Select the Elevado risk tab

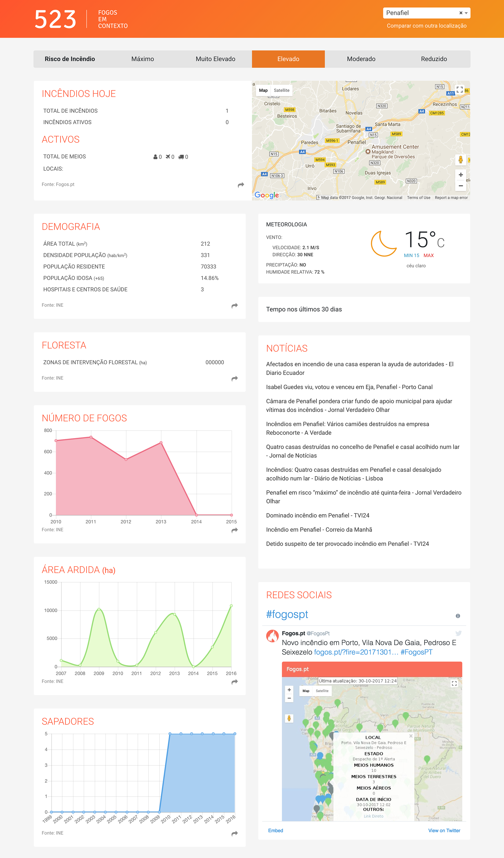tap(288, 59)
